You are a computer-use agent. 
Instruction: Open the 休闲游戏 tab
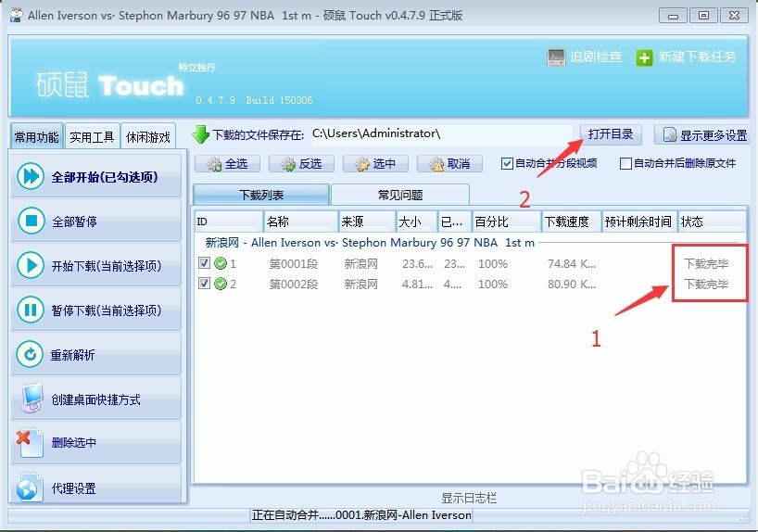[x=148, y=137]
